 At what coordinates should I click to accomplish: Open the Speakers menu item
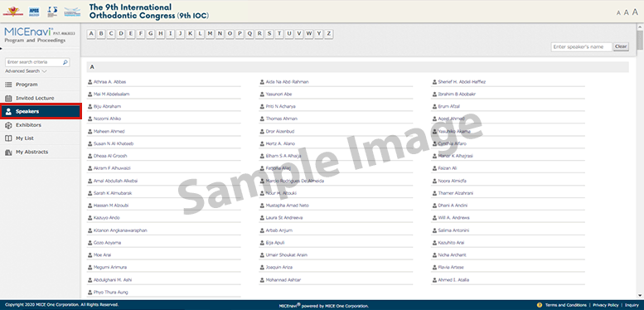[x=41, y=112]
